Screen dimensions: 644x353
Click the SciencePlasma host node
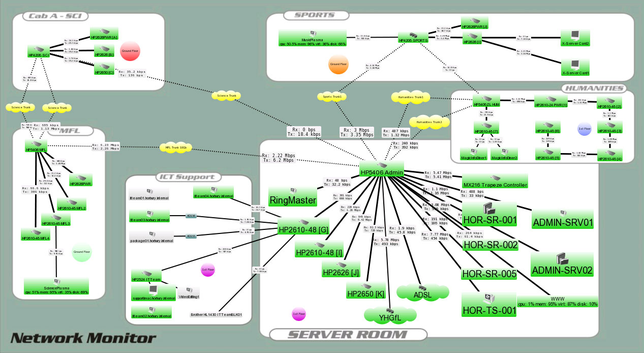pos(56,287)
